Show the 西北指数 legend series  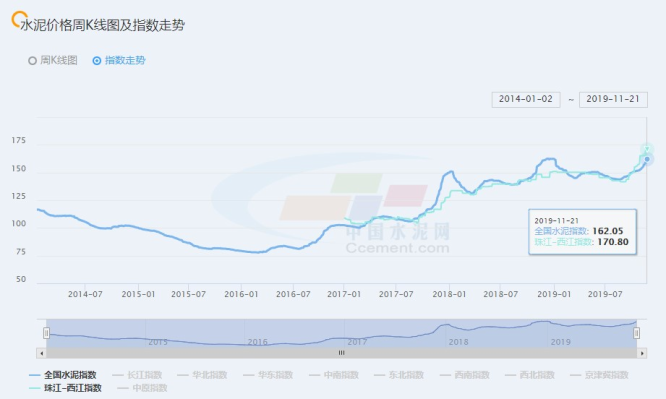530,375
